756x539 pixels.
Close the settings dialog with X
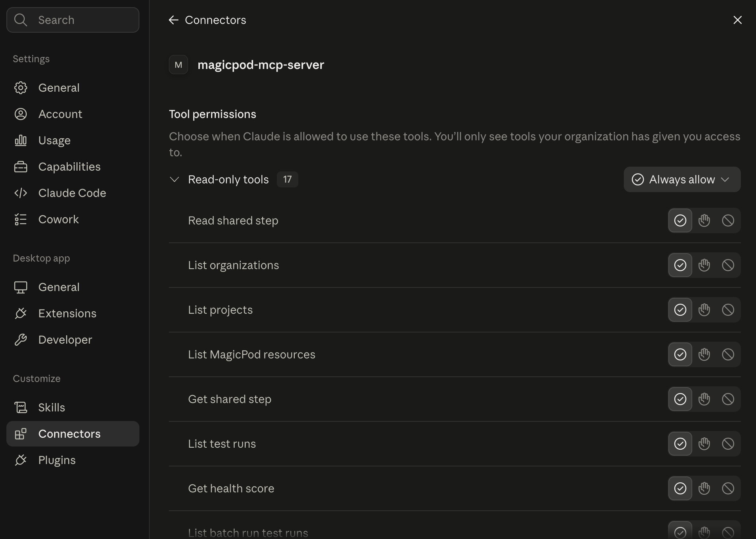click(x=738, y=20)
